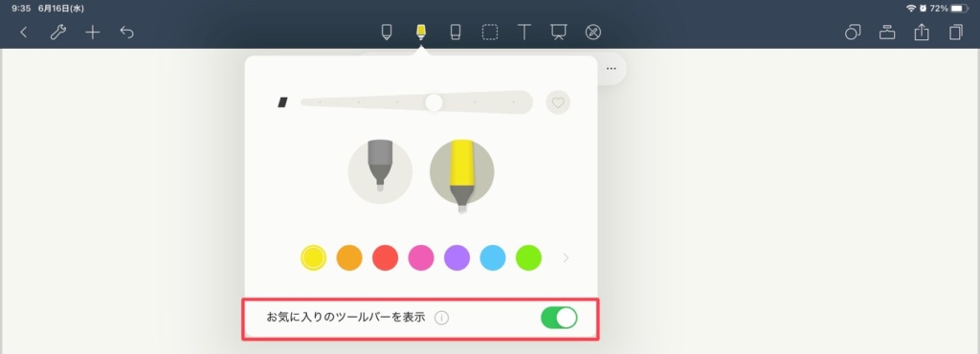Tap the 9:35 clock in status bar
Screen dimensions: 980x354
[21, 9]
